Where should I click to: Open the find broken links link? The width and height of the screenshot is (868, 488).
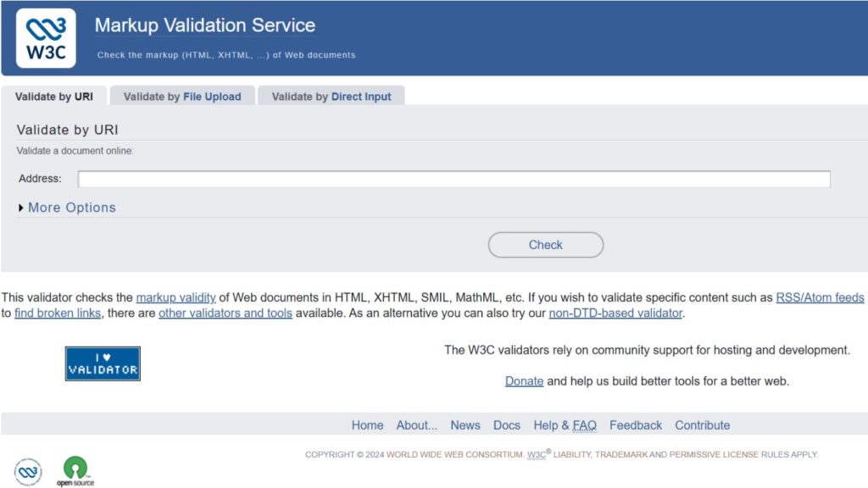[x=58, y=313]
